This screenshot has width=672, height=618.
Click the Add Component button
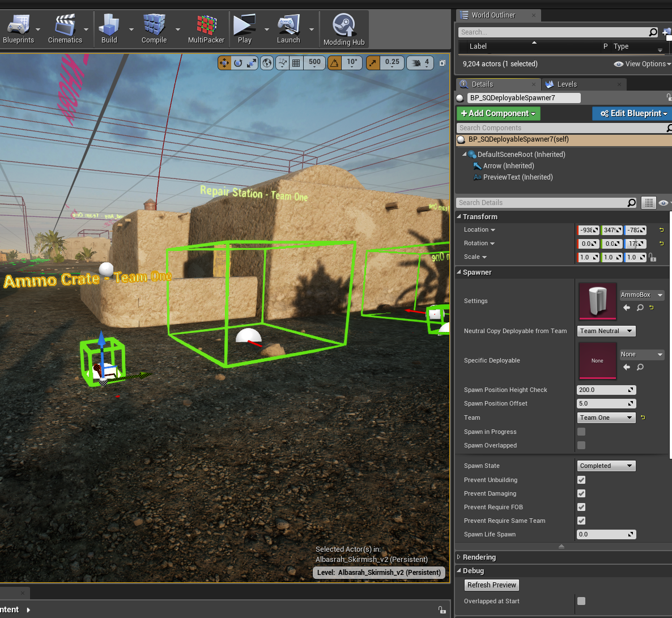[x=498, y=113]
